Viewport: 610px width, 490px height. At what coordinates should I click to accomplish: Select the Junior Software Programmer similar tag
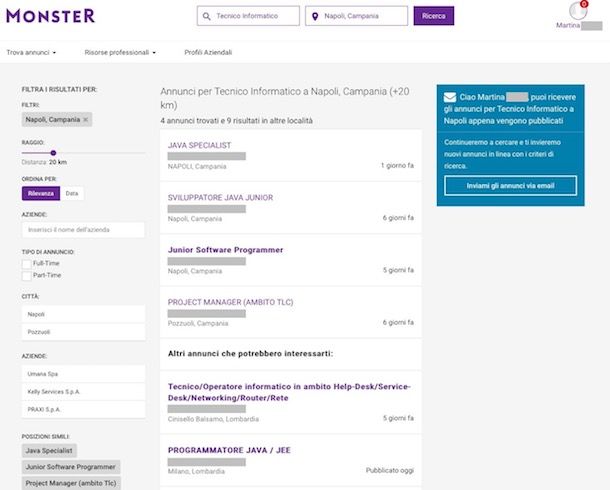(x=71, y=467)
